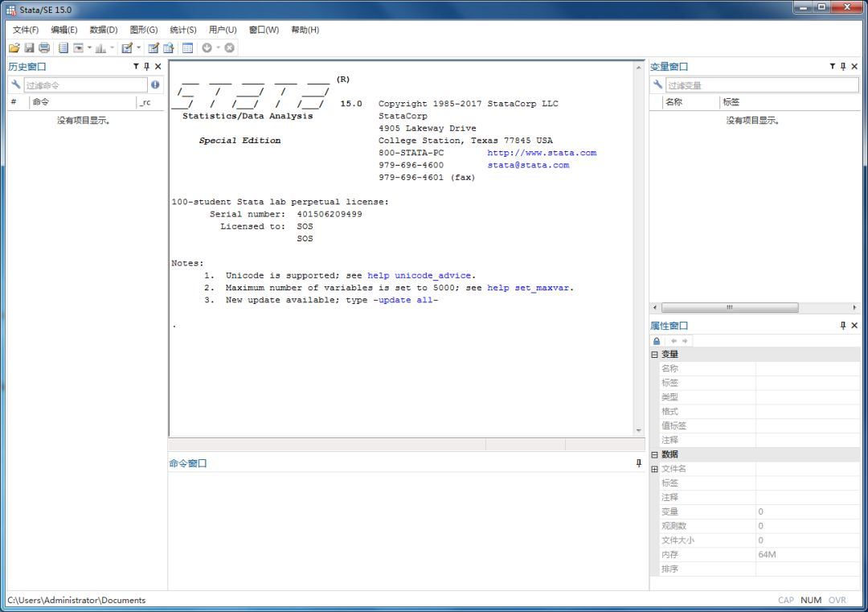
Task: Close the 变量窗口 panel
Action: pos(854,67)
